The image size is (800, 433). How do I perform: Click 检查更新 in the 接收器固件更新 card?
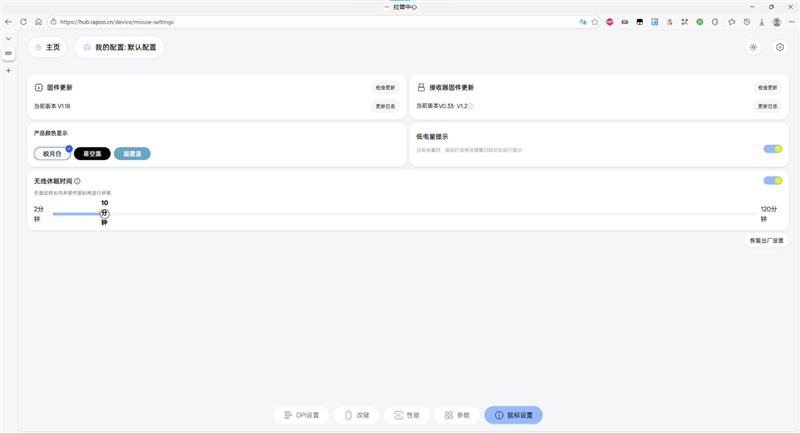point(767,88)
